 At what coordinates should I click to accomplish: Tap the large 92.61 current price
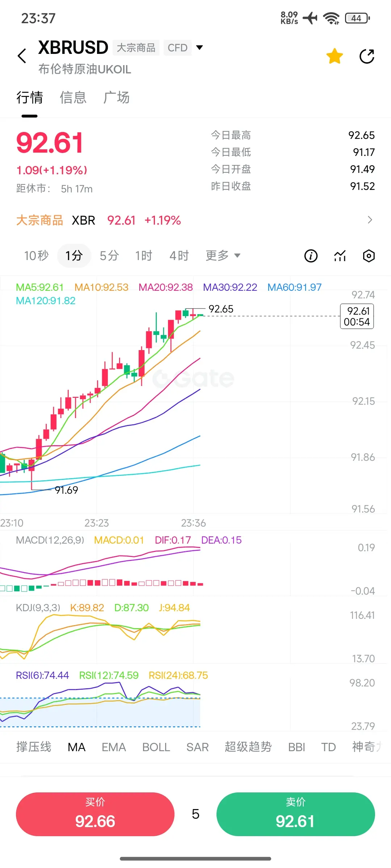coord(50,142)
